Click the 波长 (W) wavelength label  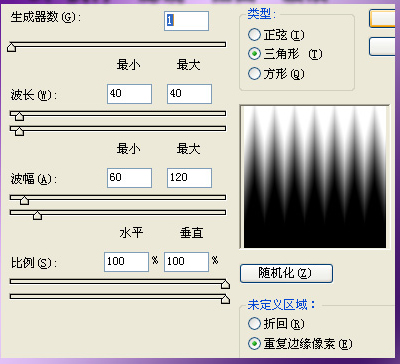coord(34,95)
